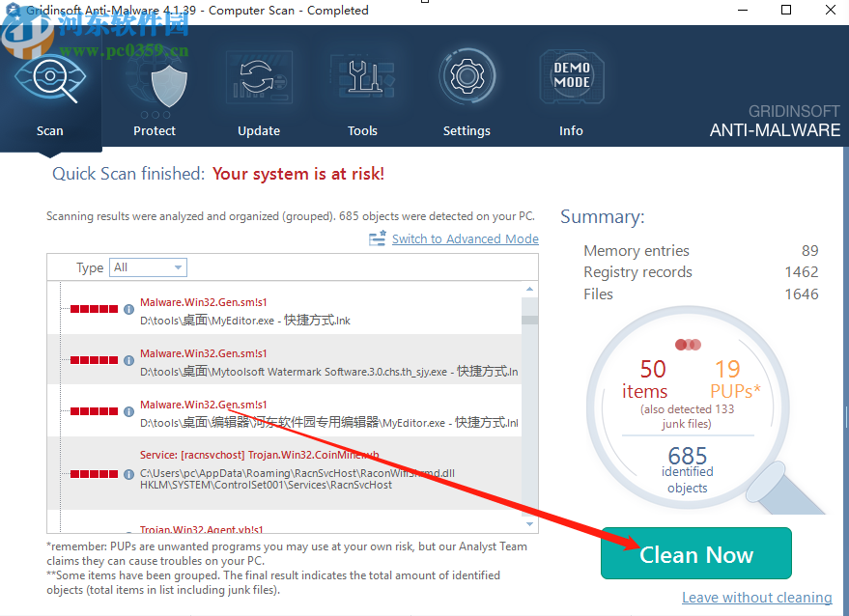The image size is (849, 616).
Task: Open the Settings gear icon
Action: pyautogui.click(x=467, y=76)
